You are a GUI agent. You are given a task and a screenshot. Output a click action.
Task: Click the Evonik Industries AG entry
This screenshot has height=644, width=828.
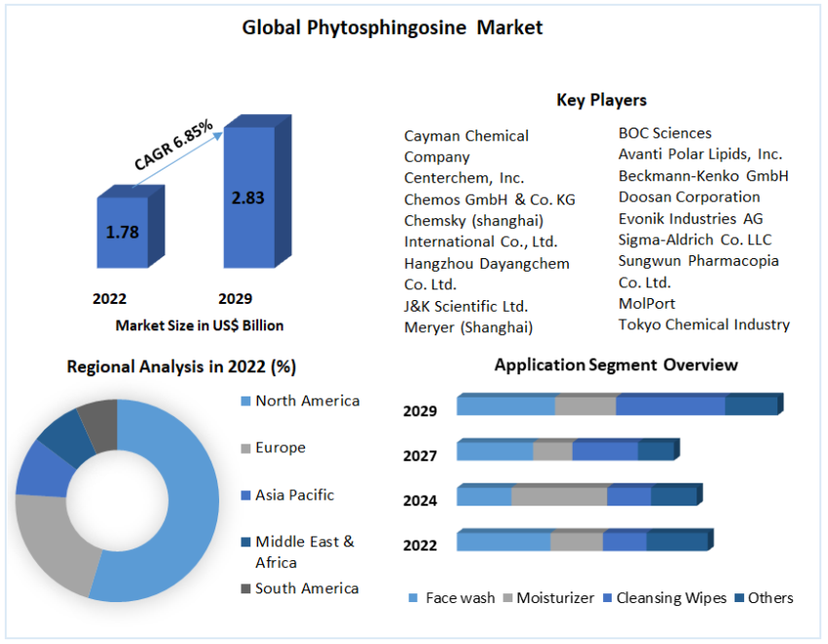pyautogui.click(x=691, y=218)
